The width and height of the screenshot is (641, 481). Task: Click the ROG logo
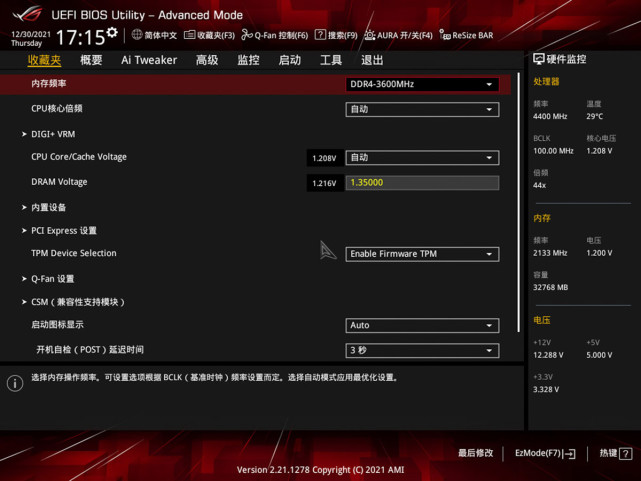coord(27,14)
